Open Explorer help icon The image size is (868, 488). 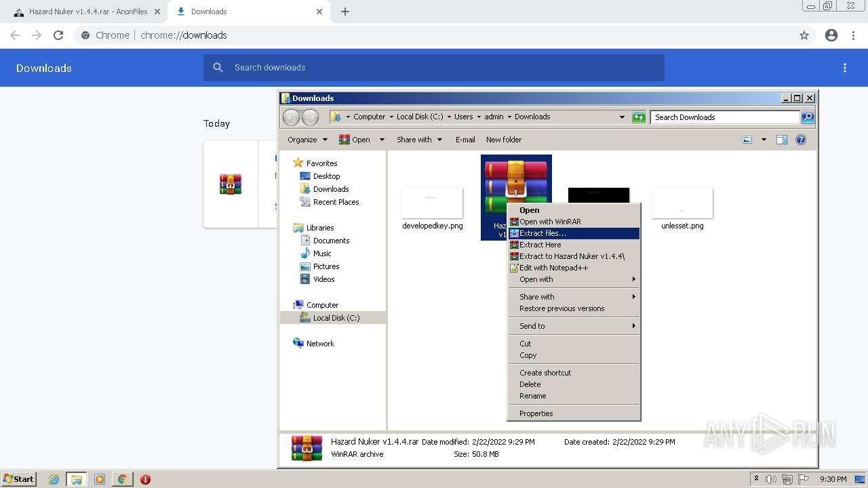801,140
